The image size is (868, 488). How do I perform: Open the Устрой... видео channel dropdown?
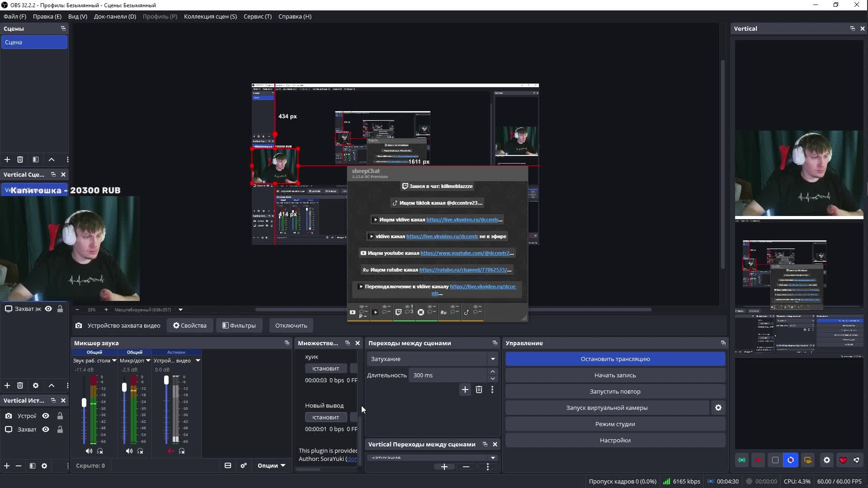tap(198, 361)
